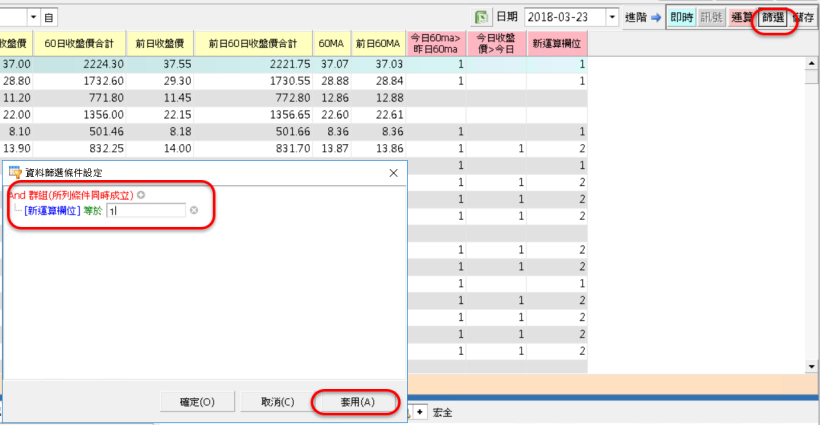
Task: Click the vertical scrollbar up arrow
Action: 811,63
